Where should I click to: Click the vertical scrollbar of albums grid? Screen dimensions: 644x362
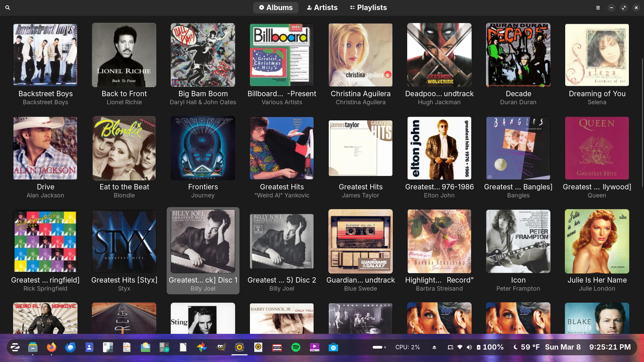(x=642, y=123)
